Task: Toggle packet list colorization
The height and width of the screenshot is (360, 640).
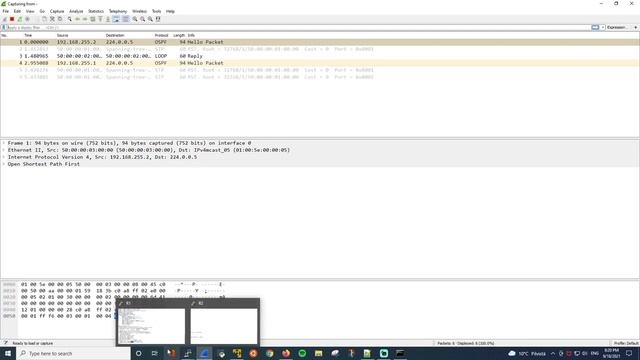Action: (x=126, y=19)
